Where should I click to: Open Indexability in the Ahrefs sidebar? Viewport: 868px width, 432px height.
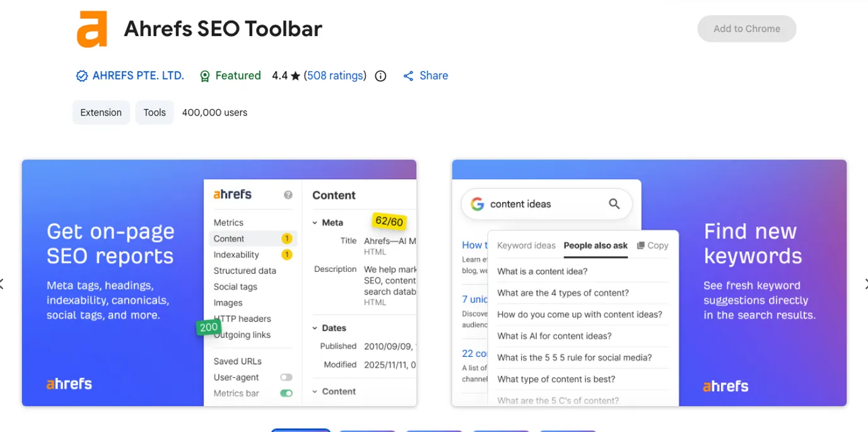[x=237, y=255]
